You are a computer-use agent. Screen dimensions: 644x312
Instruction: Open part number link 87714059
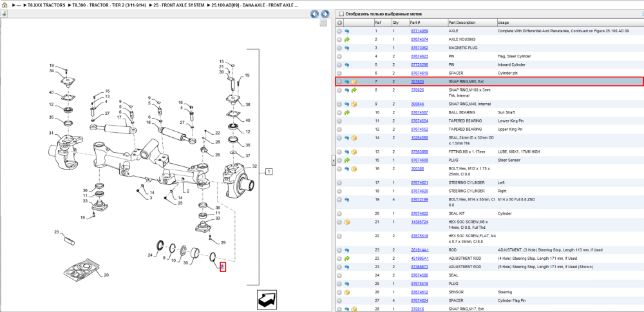pyautogui.click(x=419, y=31)
